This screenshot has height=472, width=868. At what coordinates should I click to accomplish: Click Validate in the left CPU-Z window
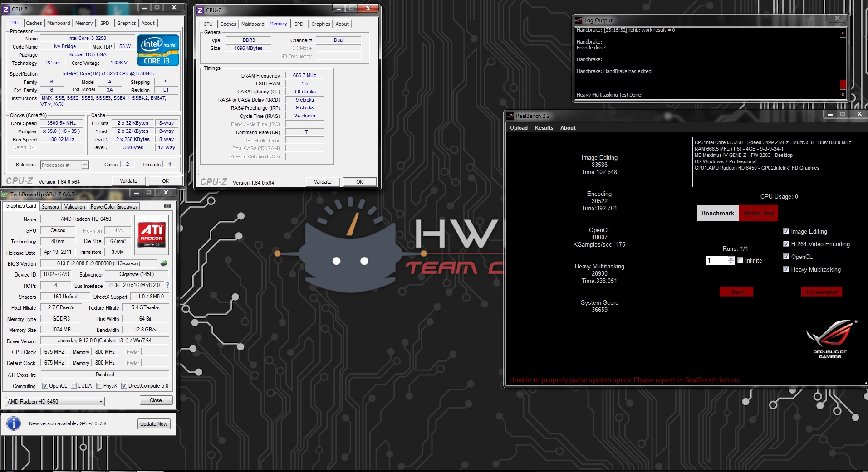(128, 181)
